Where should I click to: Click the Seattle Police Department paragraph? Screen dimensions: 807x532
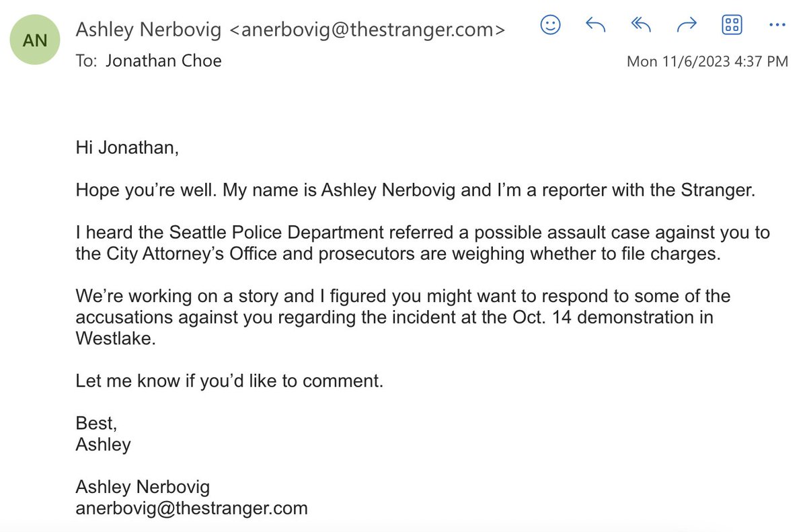point(422,243)
